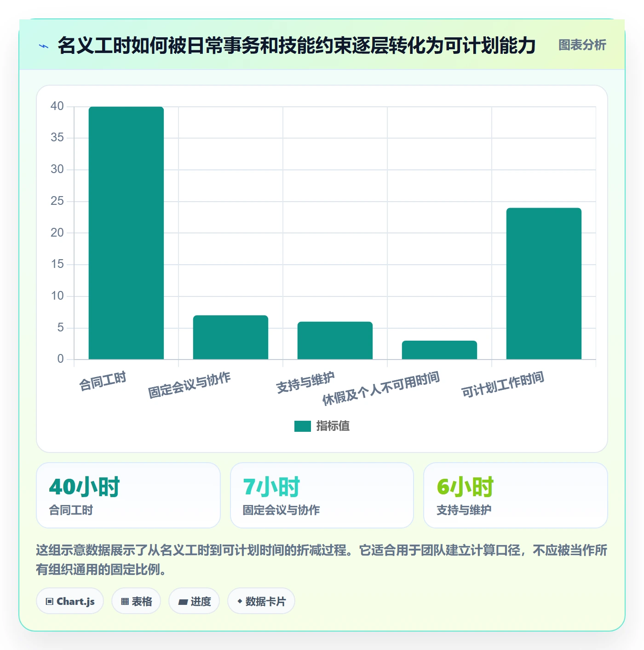This screenshot has width=644, height=650.
Task: Select the 支持与维护 bar in the chart
Action: pos(335,341)
